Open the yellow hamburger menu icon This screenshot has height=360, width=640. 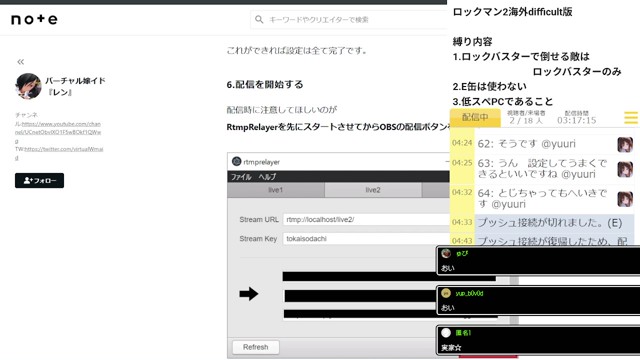click(631, 118)
